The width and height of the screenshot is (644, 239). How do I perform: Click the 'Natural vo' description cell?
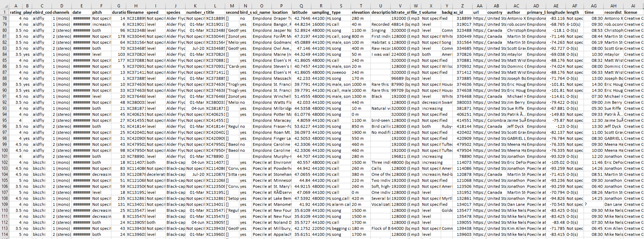point(381,108)
